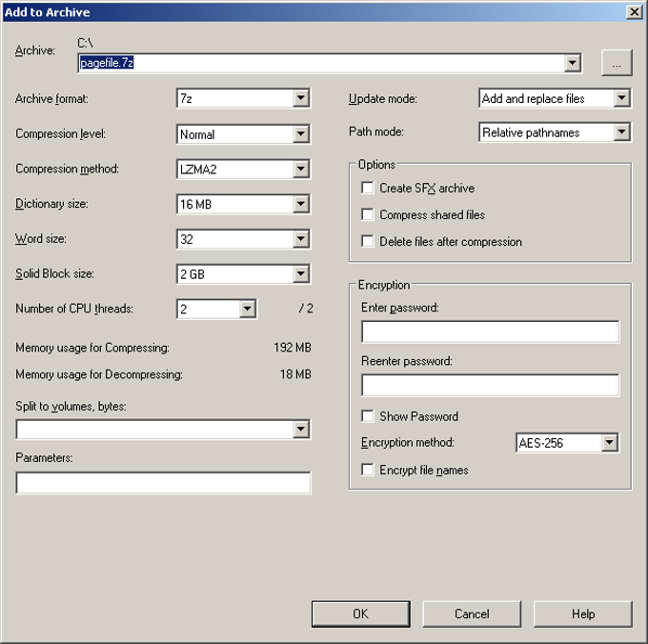Screen dimensions: 648x644
Task: Toggle Compress shared files checkbox
Action: click(x=368, y=215)
